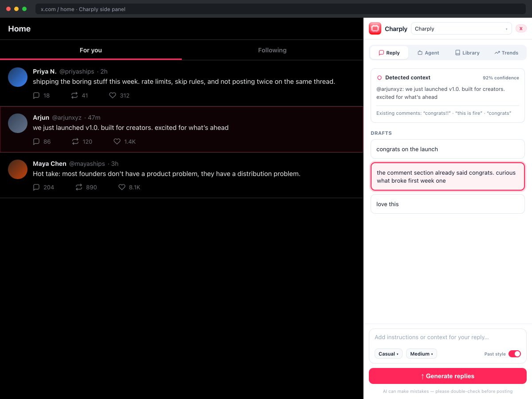Viewport: 532px width, 399px height.
Task: Click the Priya N. author name
Action: click(x=45, y=71)
